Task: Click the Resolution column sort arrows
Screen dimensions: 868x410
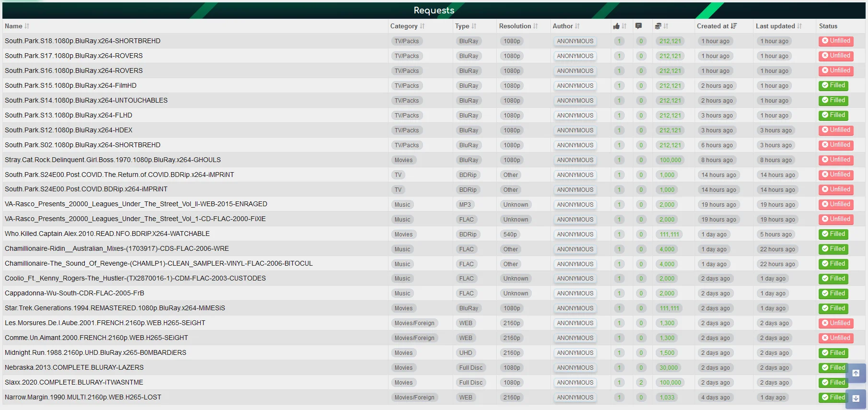Action: click(536, 26)
